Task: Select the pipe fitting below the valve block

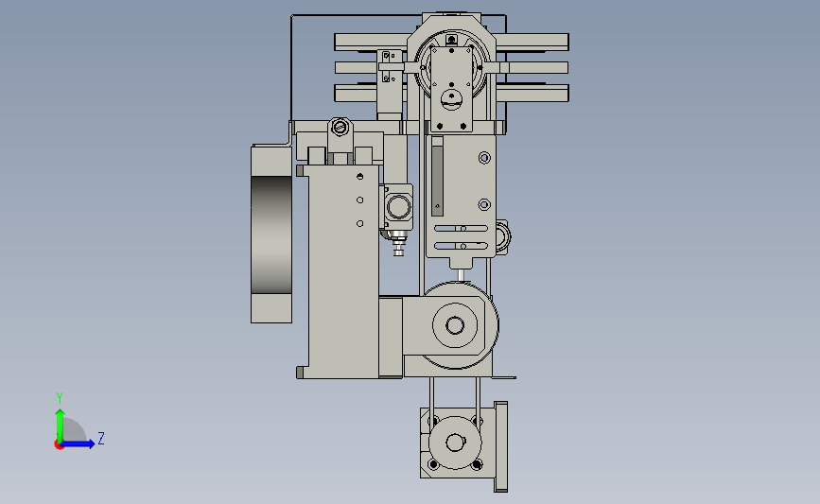Action: pos(398,244)
